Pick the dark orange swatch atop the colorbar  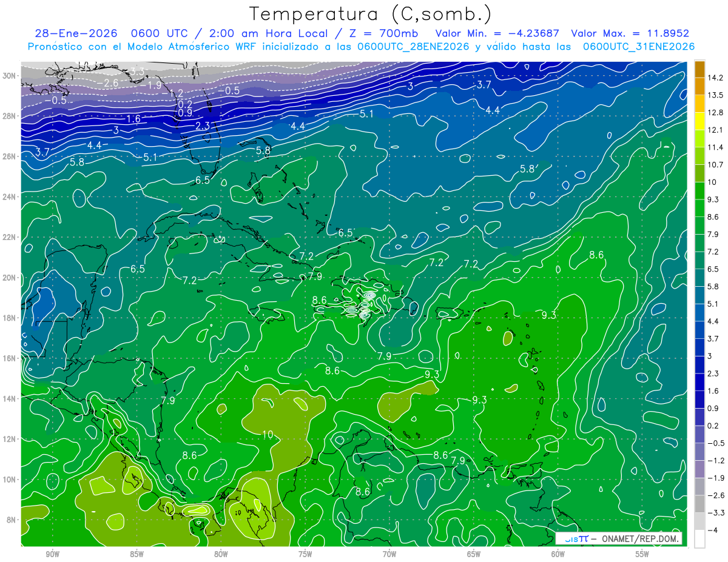[699, 68]
